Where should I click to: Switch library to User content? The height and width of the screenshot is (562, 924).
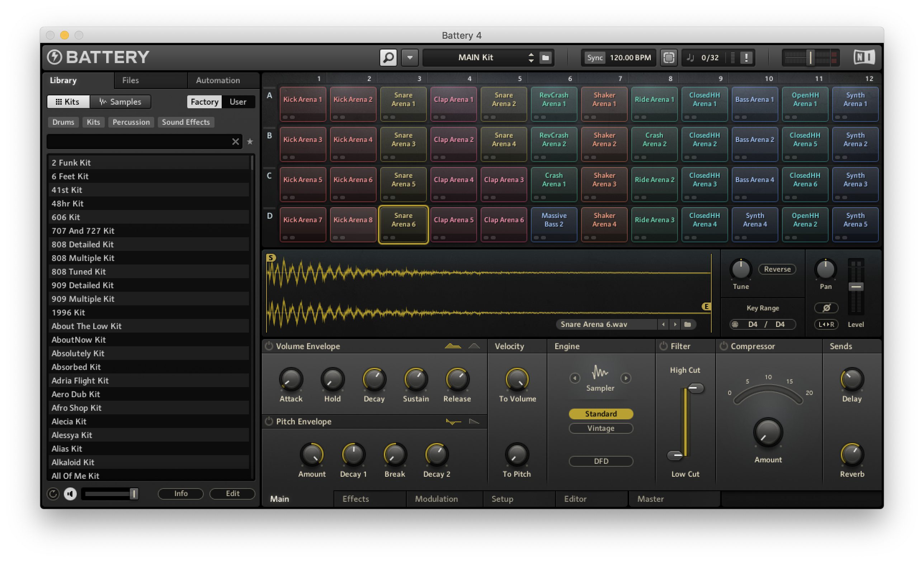pos(238,101)
